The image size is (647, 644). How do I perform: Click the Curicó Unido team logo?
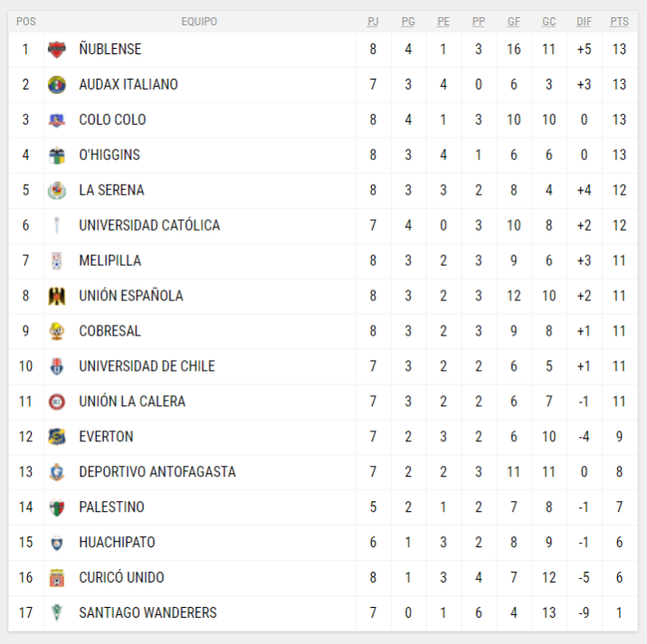[57, 578]
